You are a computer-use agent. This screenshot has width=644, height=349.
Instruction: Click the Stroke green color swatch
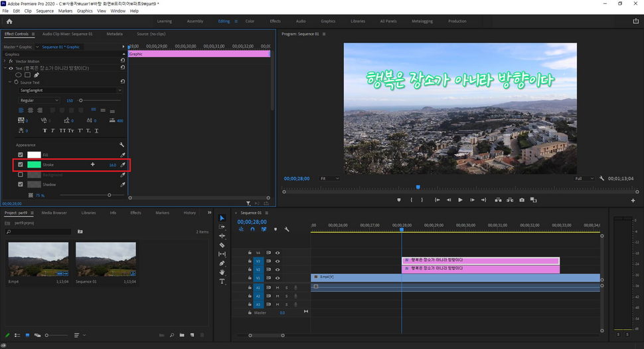(x=34, y=165)
